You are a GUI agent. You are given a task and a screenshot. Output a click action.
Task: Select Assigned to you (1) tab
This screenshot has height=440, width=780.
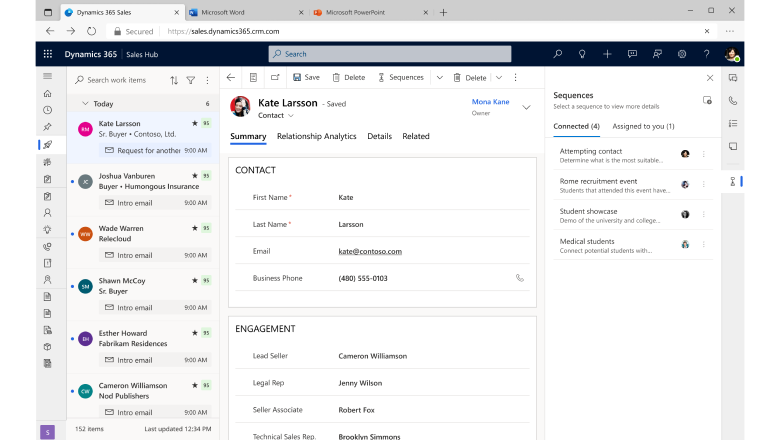pyautogui.click(x=643, y=126)
